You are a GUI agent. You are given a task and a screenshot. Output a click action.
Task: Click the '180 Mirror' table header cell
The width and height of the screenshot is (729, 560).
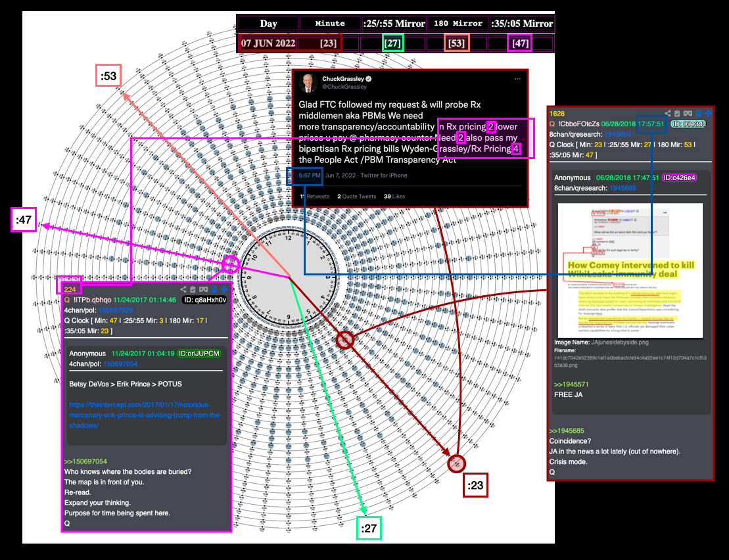pos(458,24)
